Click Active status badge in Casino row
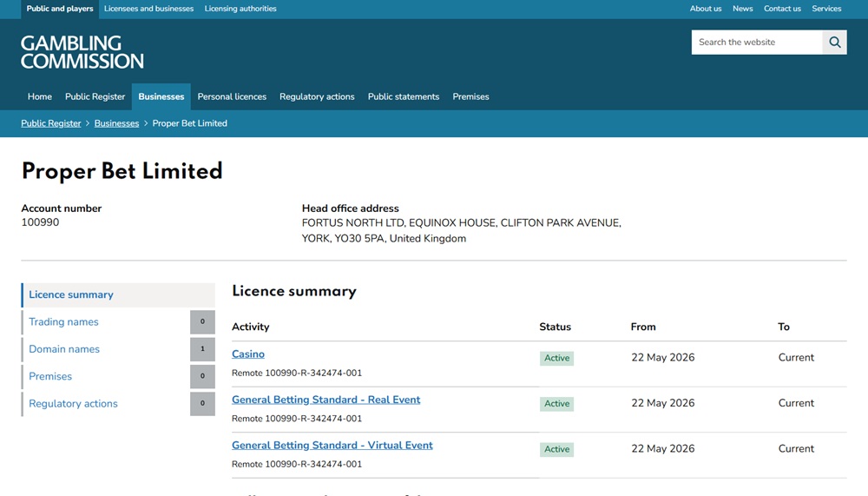The width and height of the screenshot is (868, 496). point(557,358)
